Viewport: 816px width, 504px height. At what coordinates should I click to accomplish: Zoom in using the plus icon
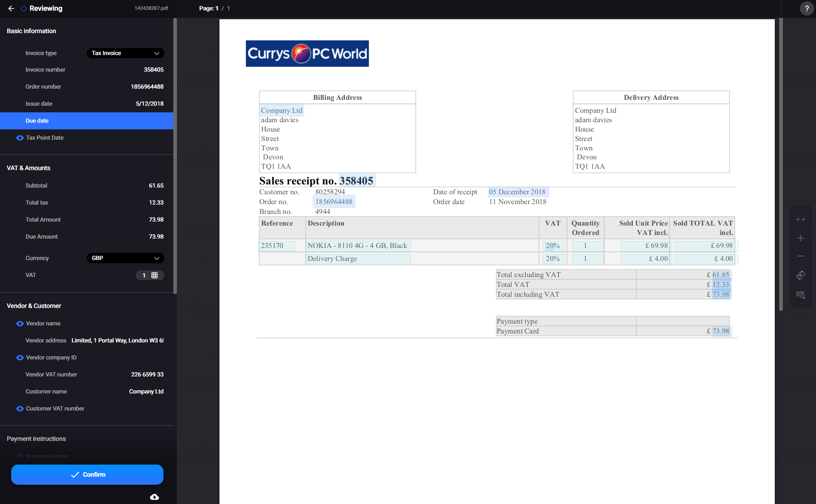tap(801, 238)
